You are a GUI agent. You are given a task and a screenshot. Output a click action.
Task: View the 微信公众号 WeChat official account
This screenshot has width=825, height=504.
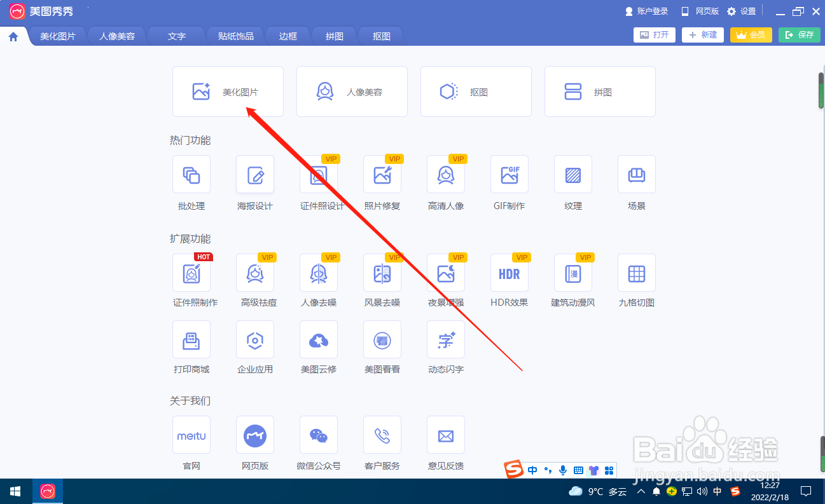318,442
